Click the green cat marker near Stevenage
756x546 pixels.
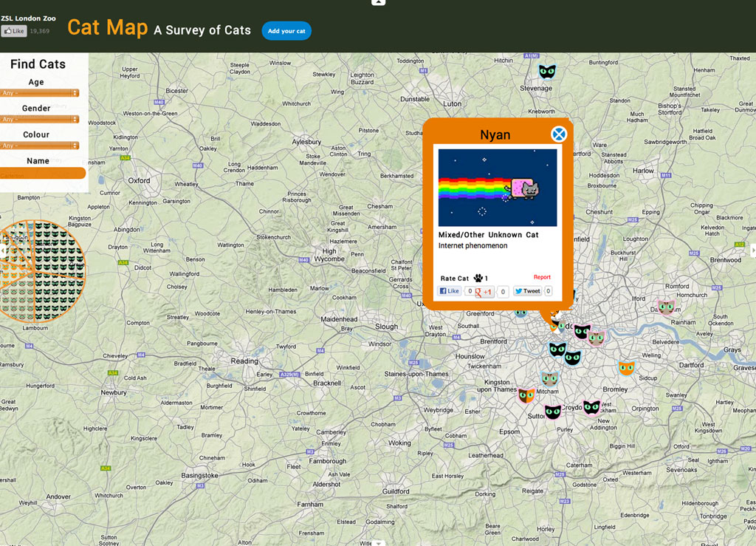coord(548,71)
